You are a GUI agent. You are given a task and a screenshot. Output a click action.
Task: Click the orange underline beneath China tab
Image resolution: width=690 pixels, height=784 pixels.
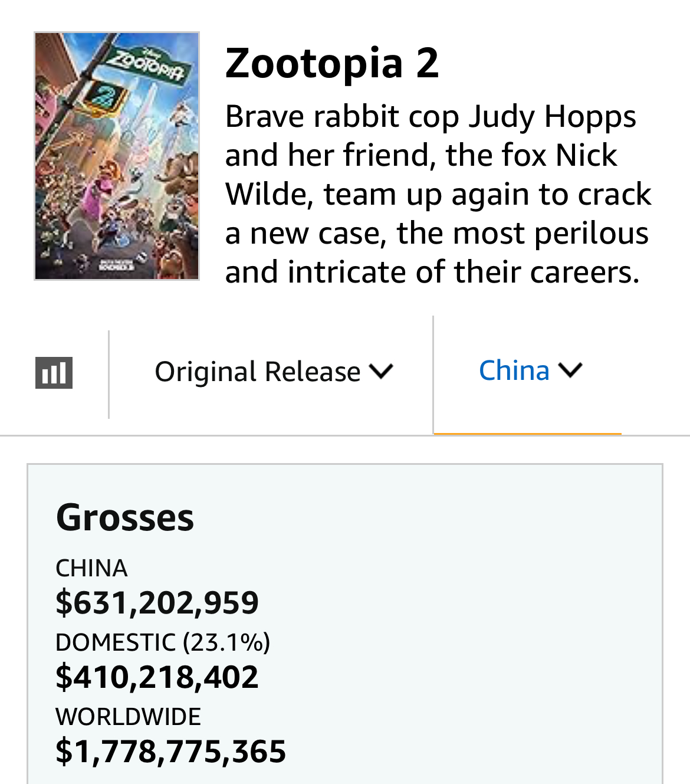[527, 434]
